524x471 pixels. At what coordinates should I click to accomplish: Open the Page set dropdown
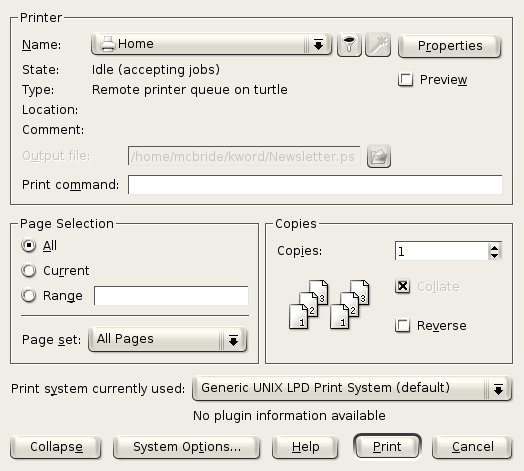point(167,339)
